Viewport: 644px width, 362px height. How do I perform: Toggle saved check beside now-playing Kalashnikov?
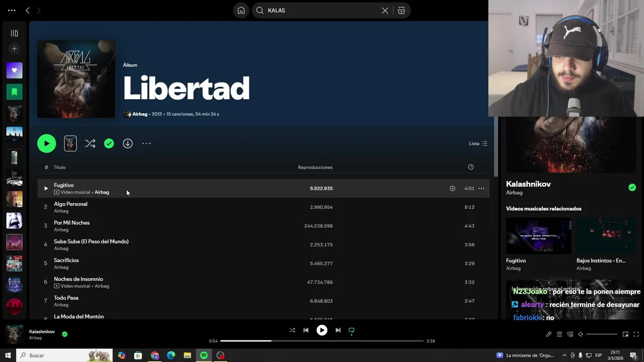point(64,334)
